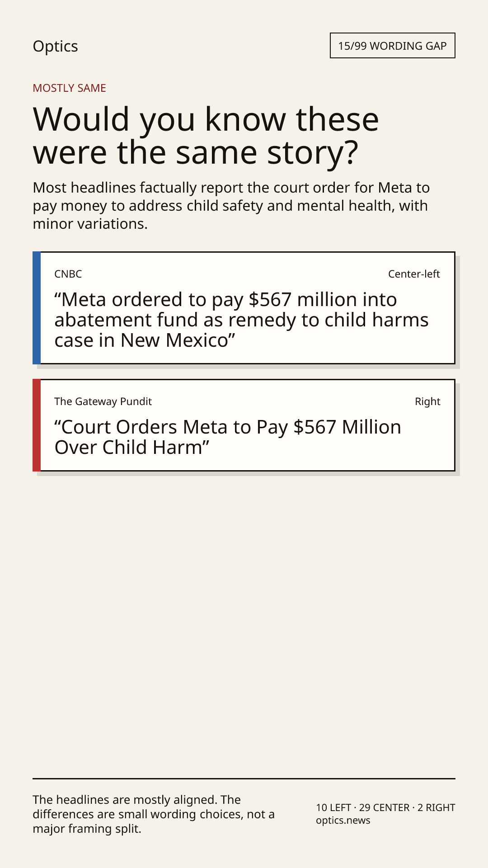The height and width of the screenshot is (868, 488).
Task: Click the Meta ordered to pay headline text
Action: coord(241,320)
